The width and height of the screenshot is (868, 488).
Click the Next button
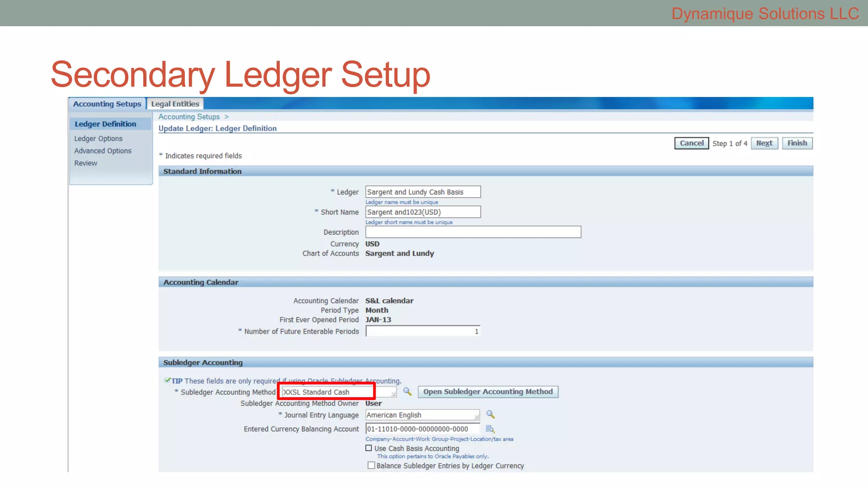(x=764, y=143)
